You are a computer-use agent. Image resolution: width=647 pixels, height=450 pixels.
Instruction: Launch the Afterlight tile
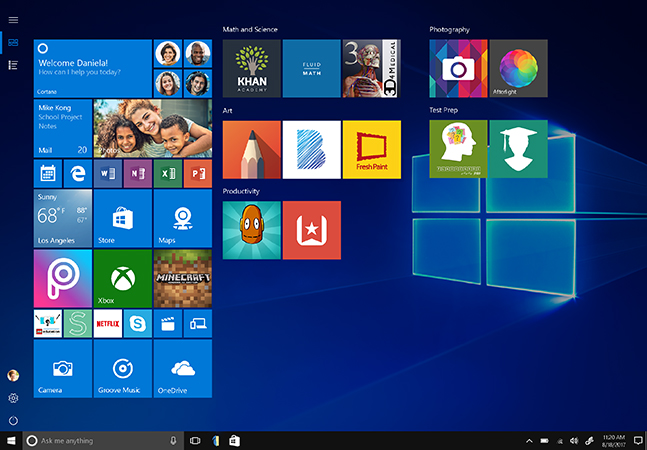518,68
